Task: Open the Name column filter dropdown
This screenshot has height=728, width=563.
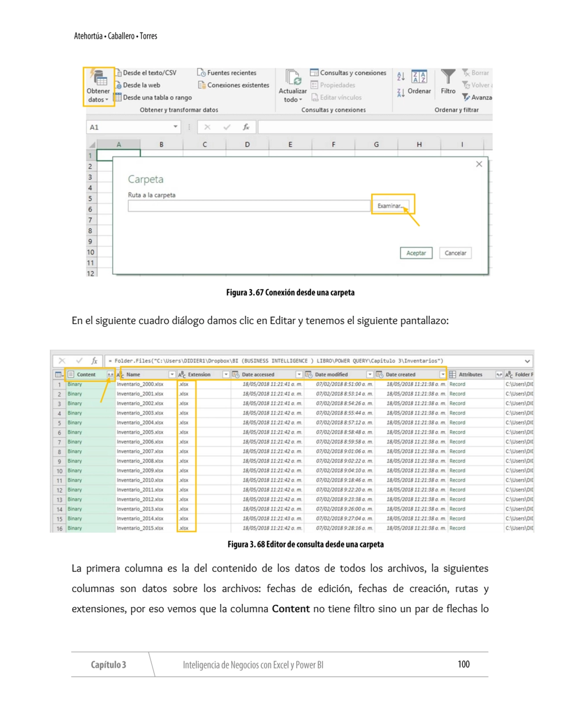Action: 172,375
